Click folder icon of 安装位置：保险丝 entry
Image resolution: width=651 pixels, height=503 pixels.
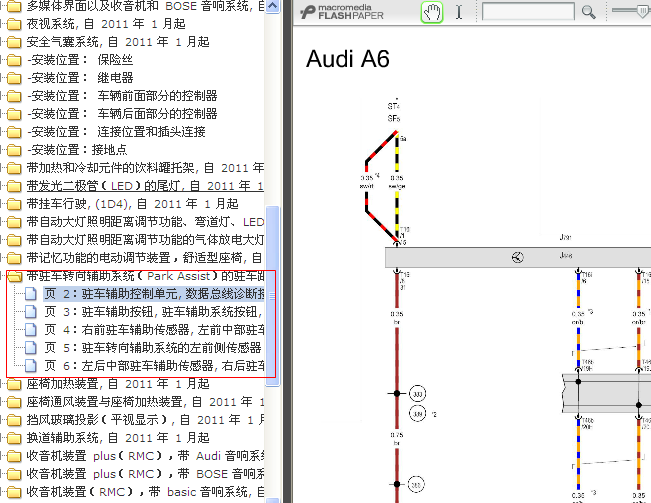[x=14, y=60]
